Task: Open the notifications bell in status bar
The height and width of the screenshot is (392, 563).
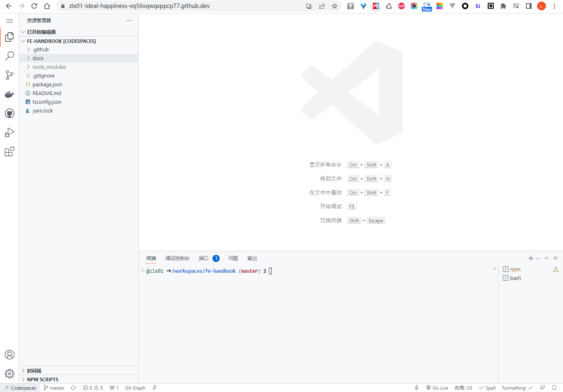Action: click(554, 388)
